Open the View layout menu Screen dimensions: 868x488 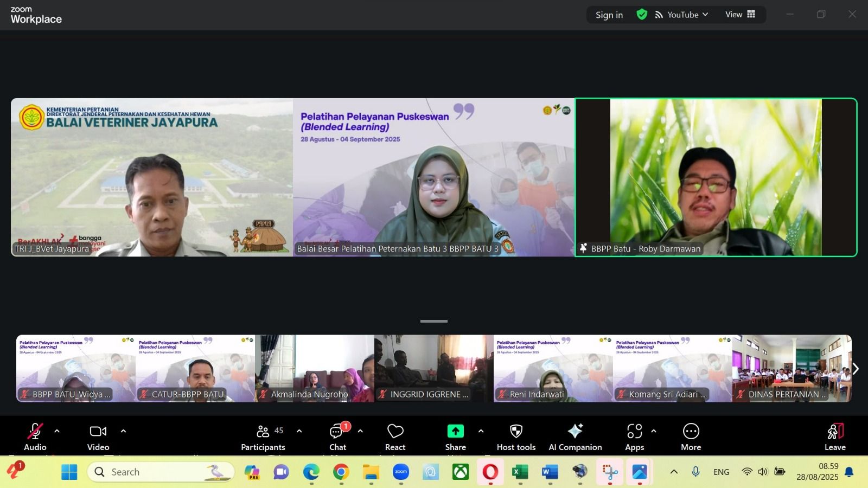(x=741, y=15)
